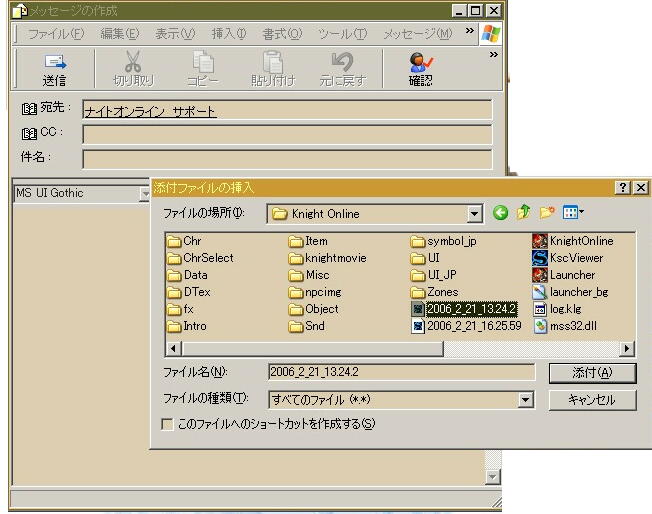The image size is (652, 514).
Task: Create a new folder icon
Action: point(547,213)
